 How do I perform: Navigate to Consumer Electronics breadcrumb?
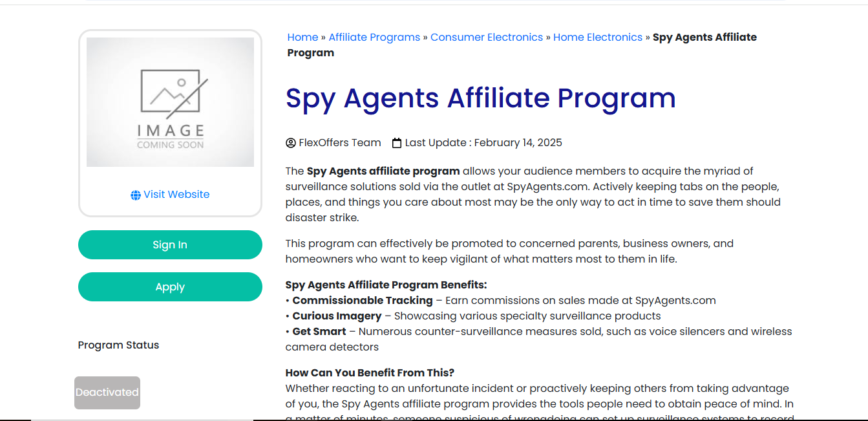click(487, 38)
